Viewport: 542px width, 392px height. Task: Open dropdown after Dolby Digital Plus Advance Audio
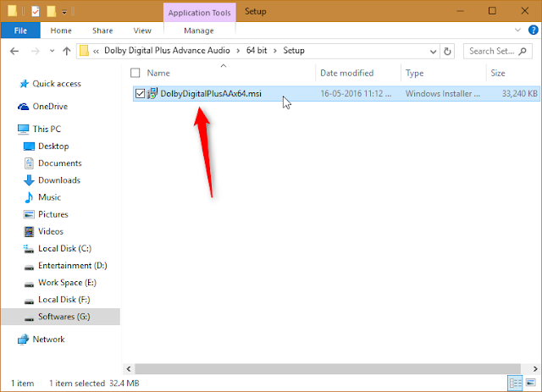[238, 51]
